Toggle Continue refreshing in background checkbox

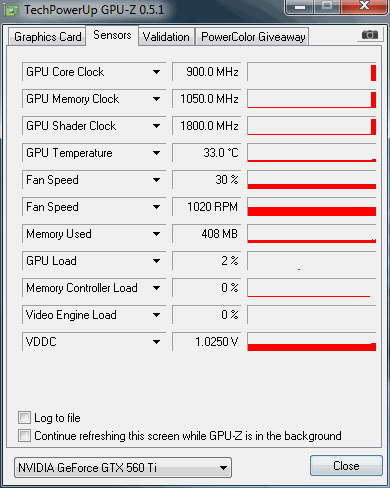[24, 436]
